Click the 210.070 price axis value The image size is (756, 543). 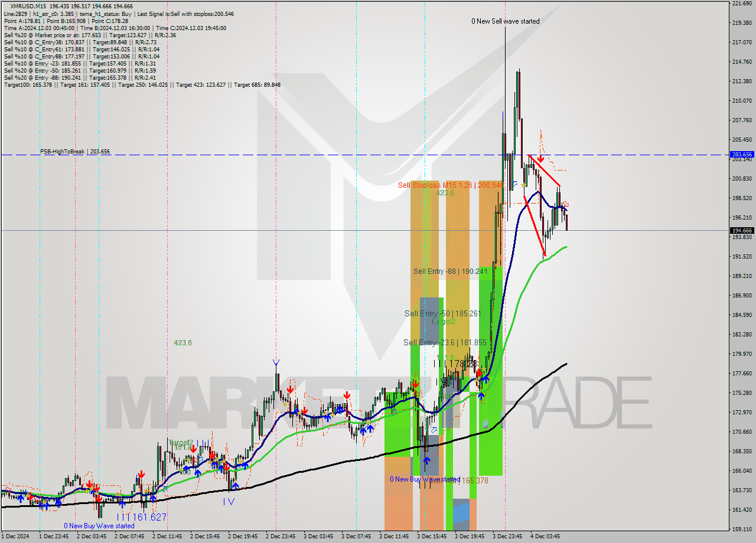click(742, 101)
